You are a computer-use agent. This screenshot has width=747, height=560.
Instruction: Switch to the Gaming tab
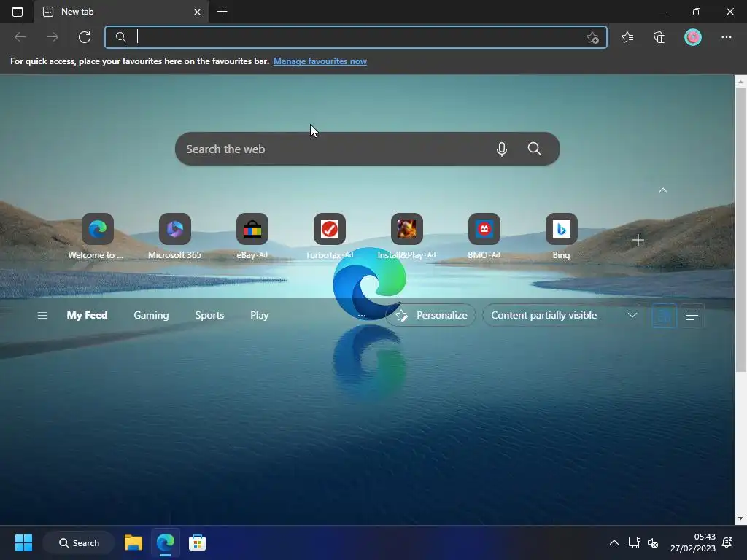coord(151,315)
